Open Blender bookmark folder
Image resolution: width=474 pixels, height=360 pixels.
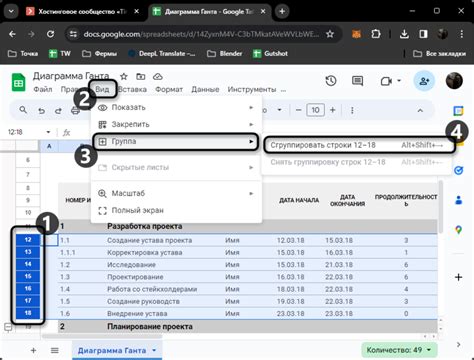224,53
